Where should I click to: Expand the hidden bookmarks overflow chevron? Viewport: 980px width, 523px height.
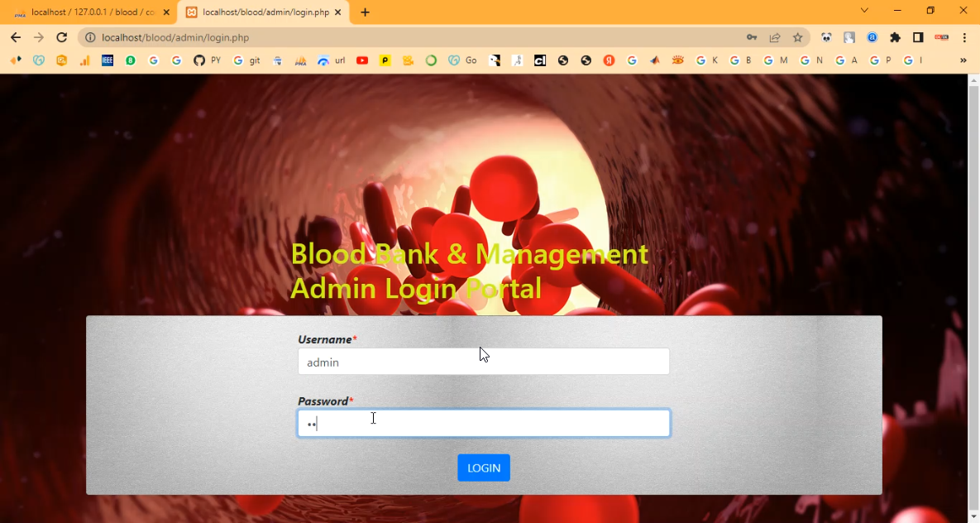[963, 60]
